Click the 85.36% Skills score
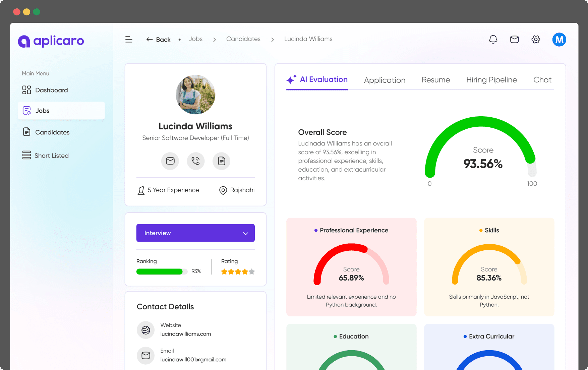 [x=489, y=278]
